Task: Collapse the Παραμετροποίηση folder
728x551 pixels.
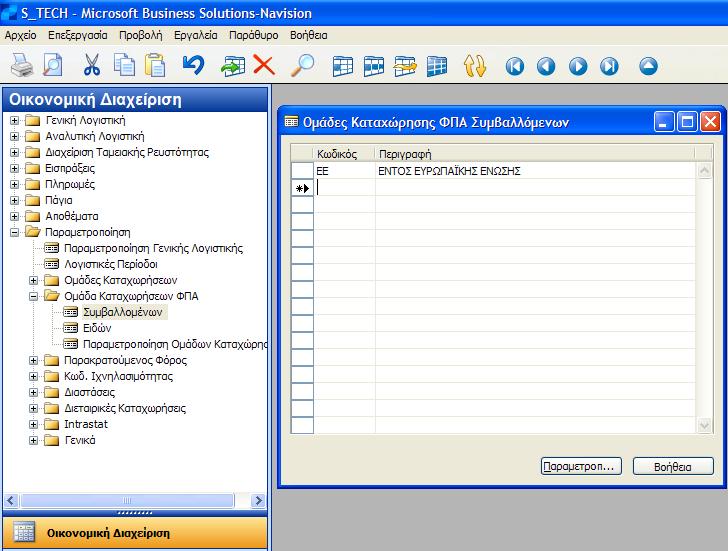Action: coord(14,232)
